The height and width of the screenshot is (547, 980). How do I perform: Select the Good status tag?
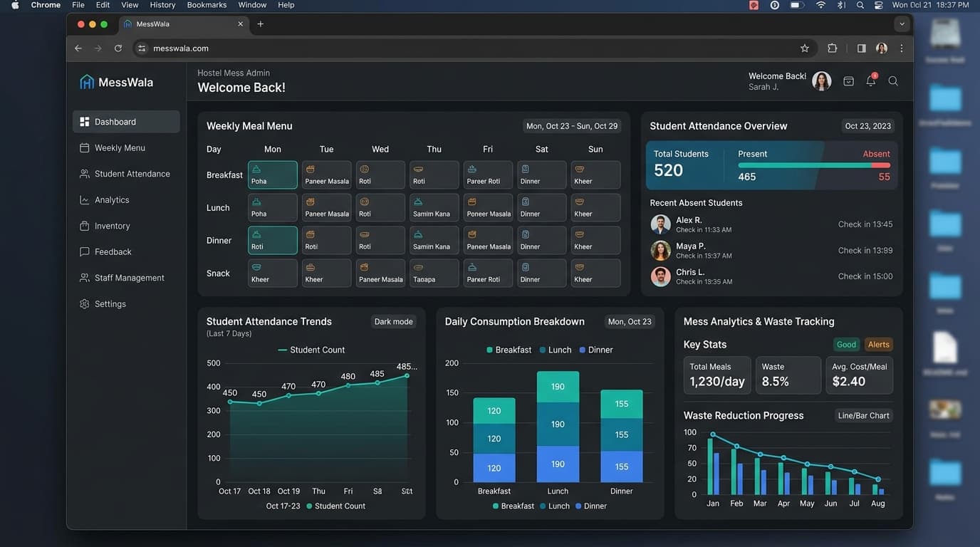(x=846, y=345)
